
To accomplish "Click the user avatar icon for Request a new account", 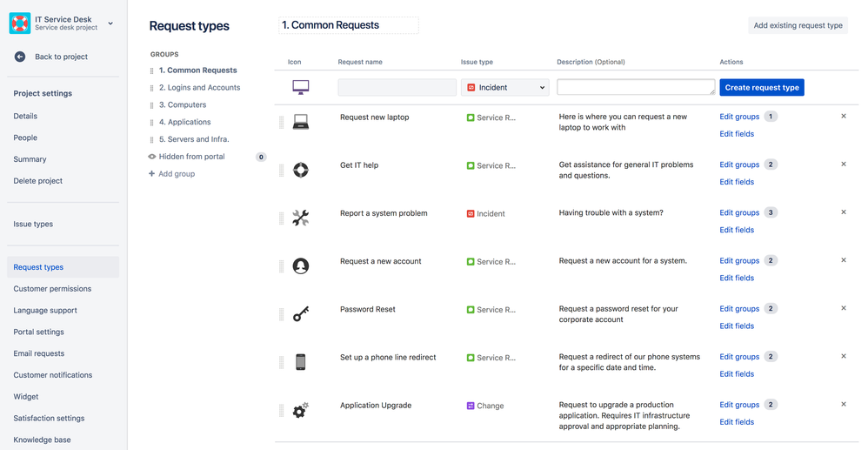I will click(x=301, y=266).
